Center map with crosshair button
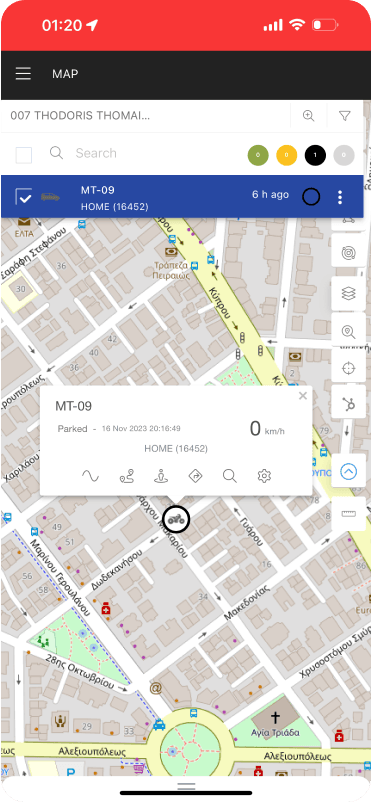Viewport: 371px width, 802px height. [348, 368]
